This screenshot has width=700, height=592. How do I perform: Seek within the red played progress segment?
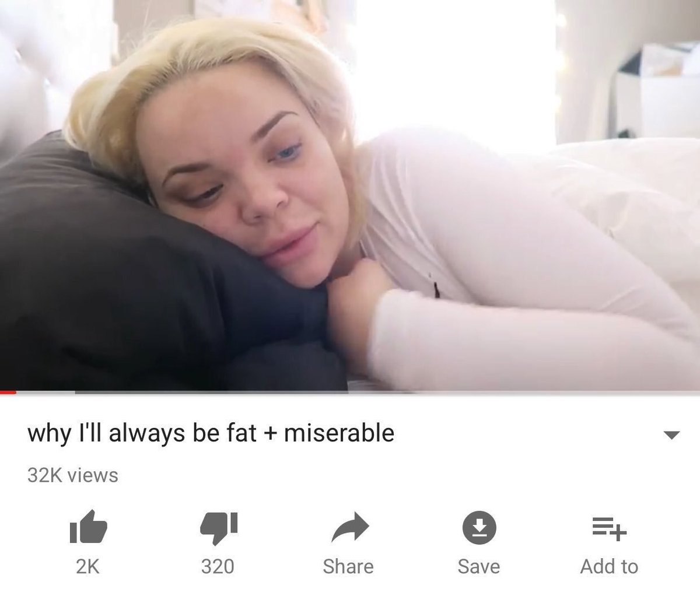click(x=8, y=393)
